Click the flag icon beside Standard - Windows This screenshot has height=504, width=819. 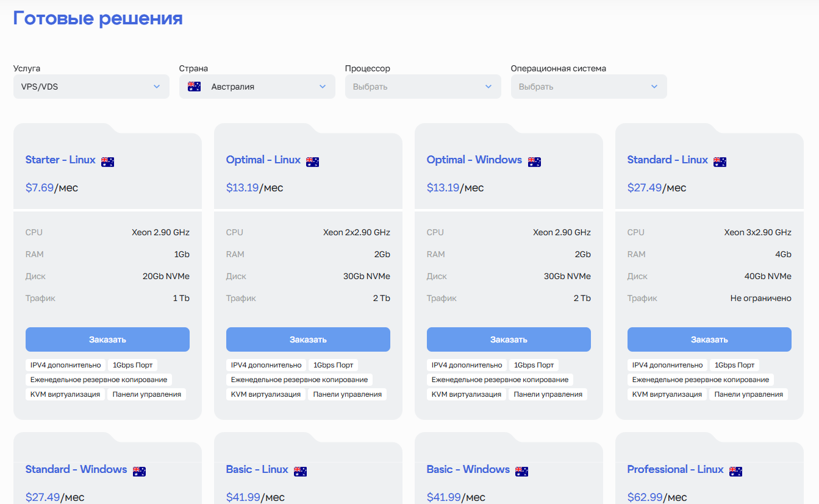(139, 471)
